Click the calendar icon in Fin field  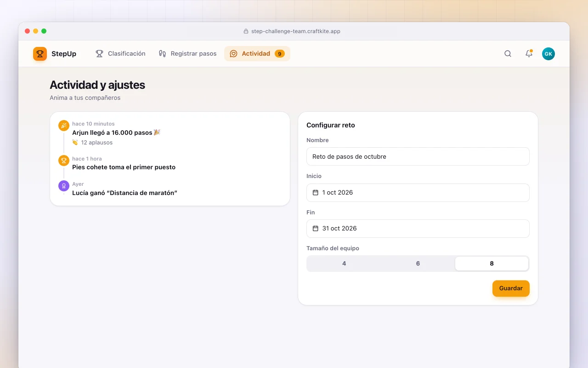(316, 229)
